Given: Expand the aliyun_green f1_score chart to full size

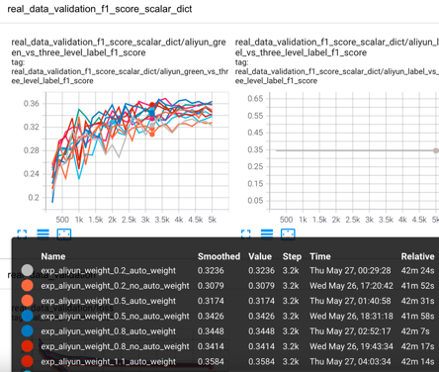Looking at the screenshot, I should (22, 234).
